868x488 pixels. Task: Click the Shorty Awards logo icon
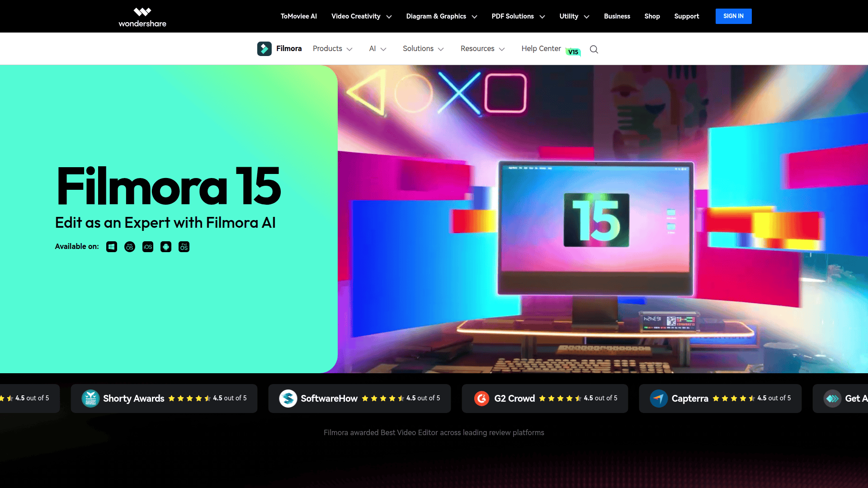pyautogui.click(x=90, y=399)
